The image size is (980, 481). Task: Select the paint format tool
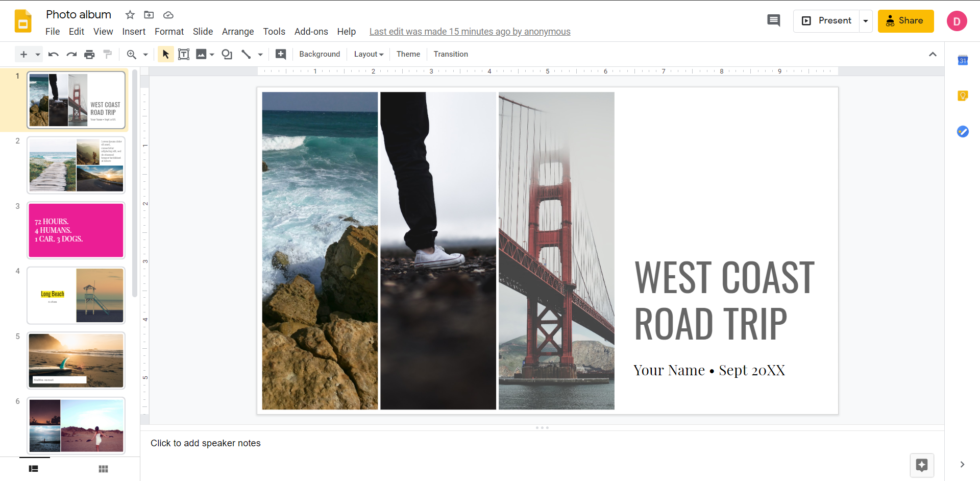(x=107, y=54)
